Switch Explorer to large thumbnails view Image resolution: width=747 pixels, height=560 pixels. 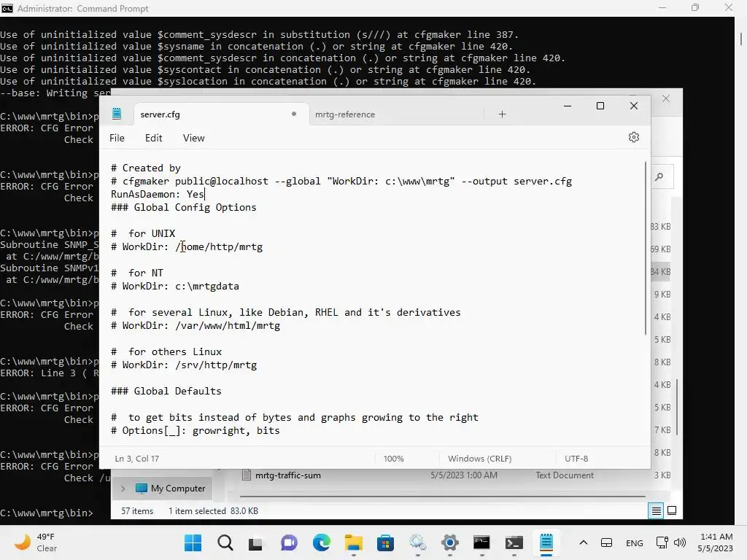672,510
